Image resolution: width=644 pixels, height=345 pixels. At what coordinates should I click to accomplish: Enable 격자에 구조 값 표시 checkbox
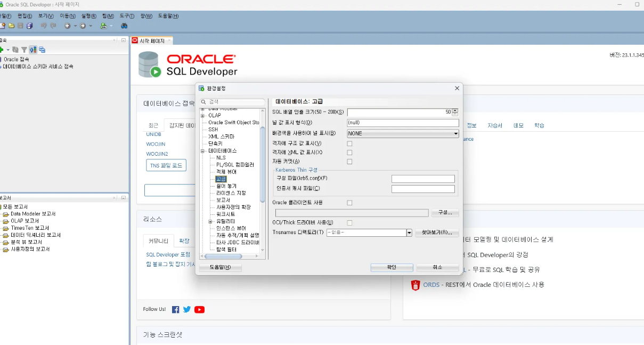349,143
